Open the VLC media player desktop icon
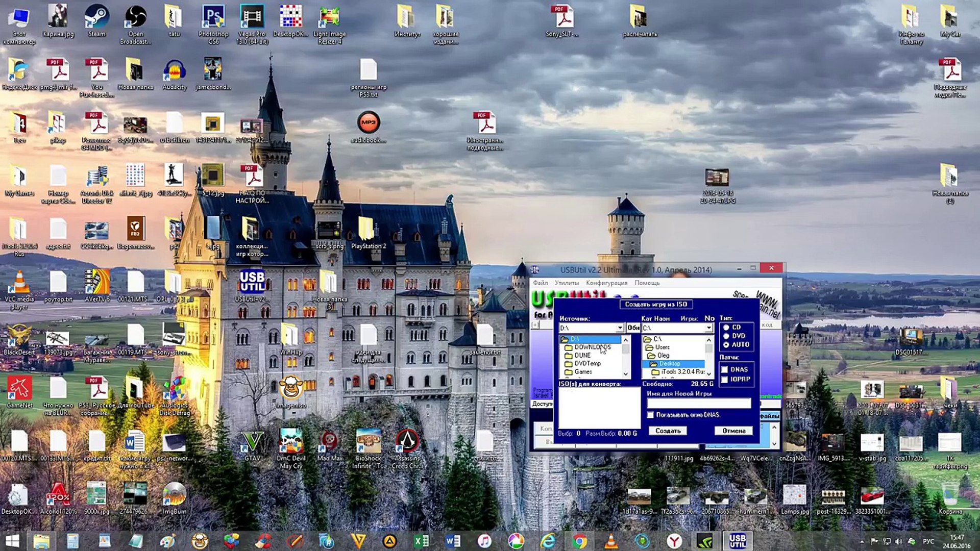980x551 pixels. point(19,290)
